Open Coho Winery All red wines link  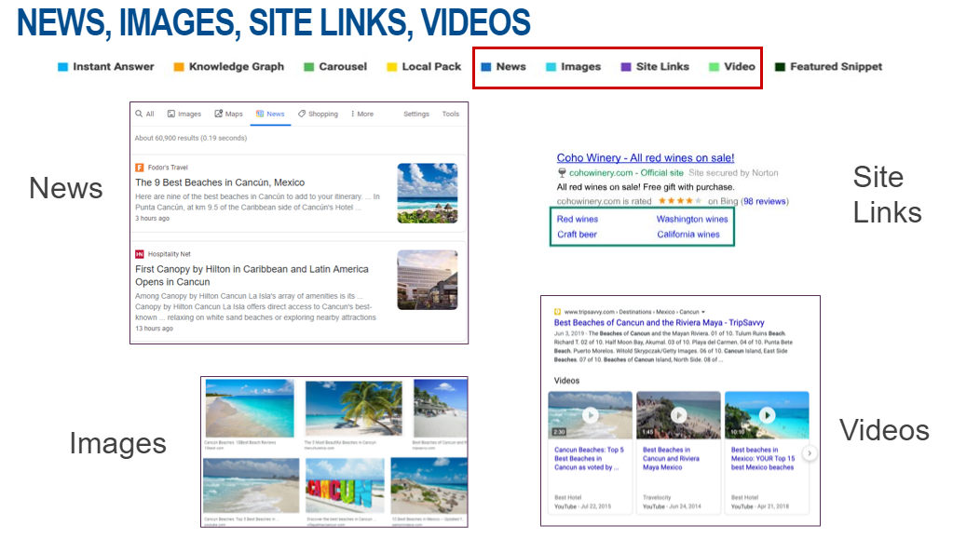pos(646,158)
